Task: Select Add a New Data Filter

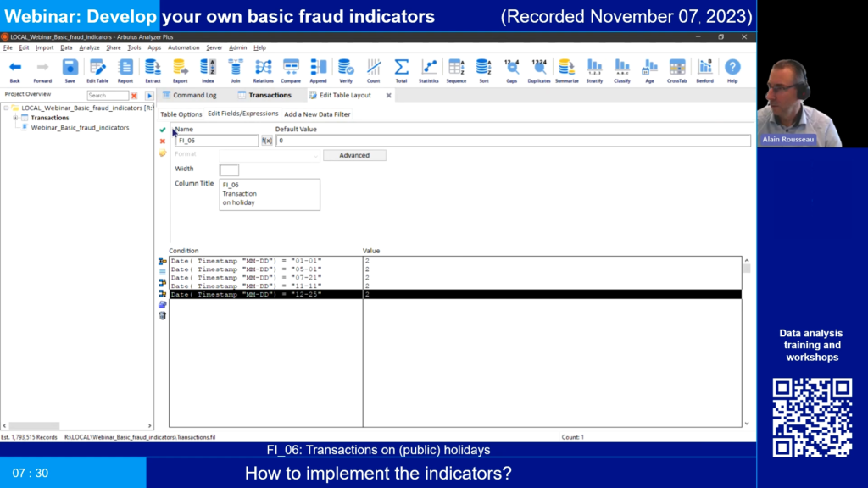Action: 317,114
